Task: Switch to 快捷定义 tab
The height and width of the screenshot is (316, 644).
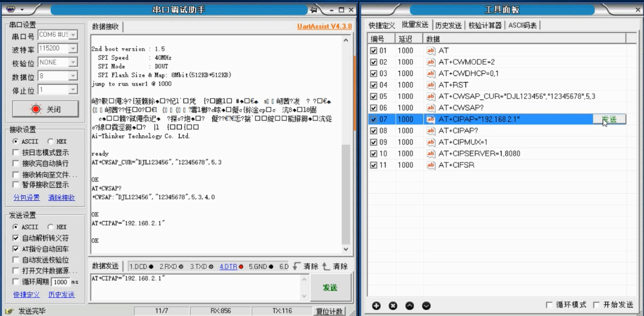Action: (x=381, y=26)
